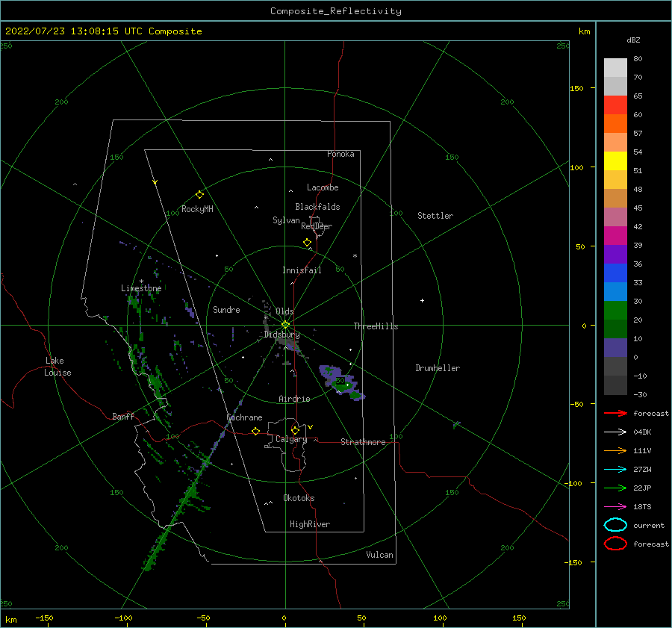This screenshot has width=672, height=628.
Task: Click the green 22JP arrow icon
Action: pyautogui.click(x=615, y=488)
